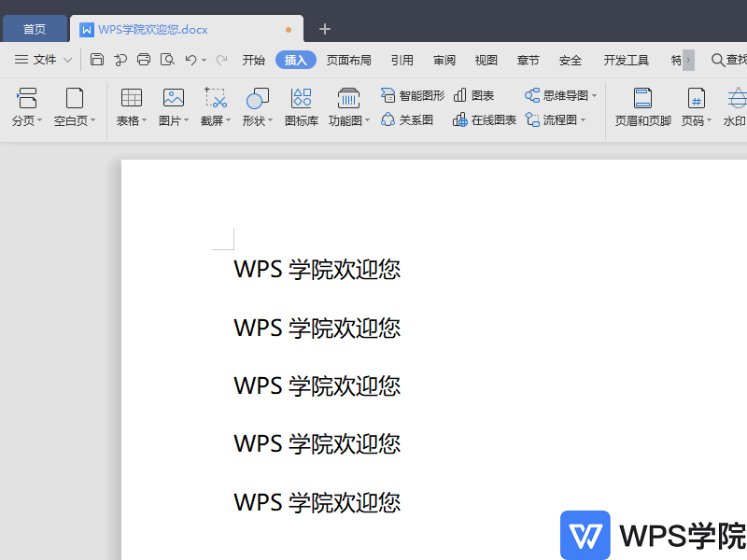747x560 pixels.
Task: Open the Undo history dropdown arrow
Action: pyautogui.click(x=204, y=60)
